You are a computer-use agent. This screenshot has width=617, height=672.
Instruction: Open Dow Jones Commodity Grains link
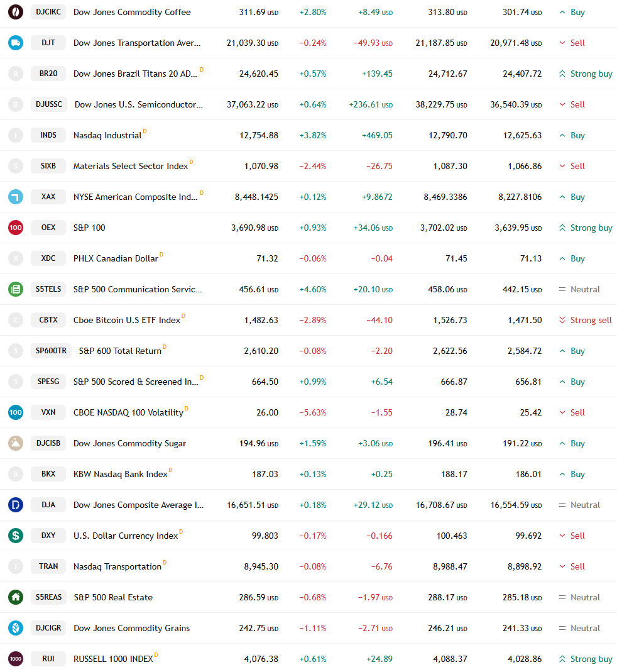coord(131,628)
